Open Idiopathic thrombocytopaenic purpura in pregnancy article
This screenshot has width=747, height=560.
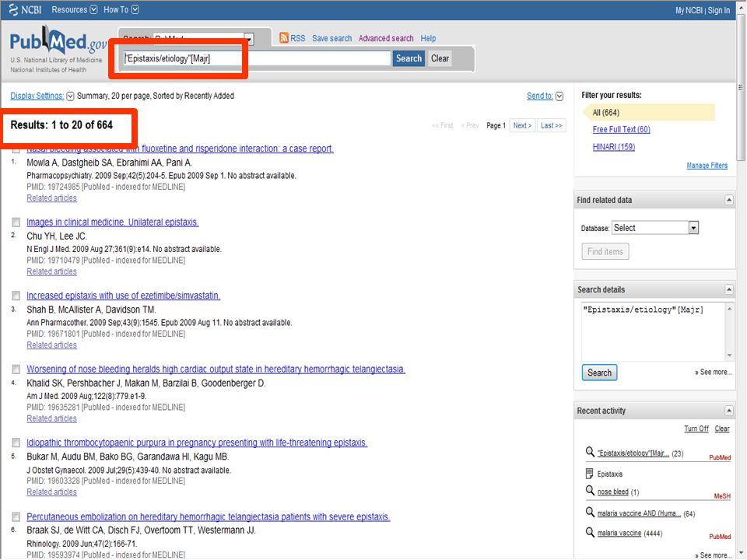[197, 443]
